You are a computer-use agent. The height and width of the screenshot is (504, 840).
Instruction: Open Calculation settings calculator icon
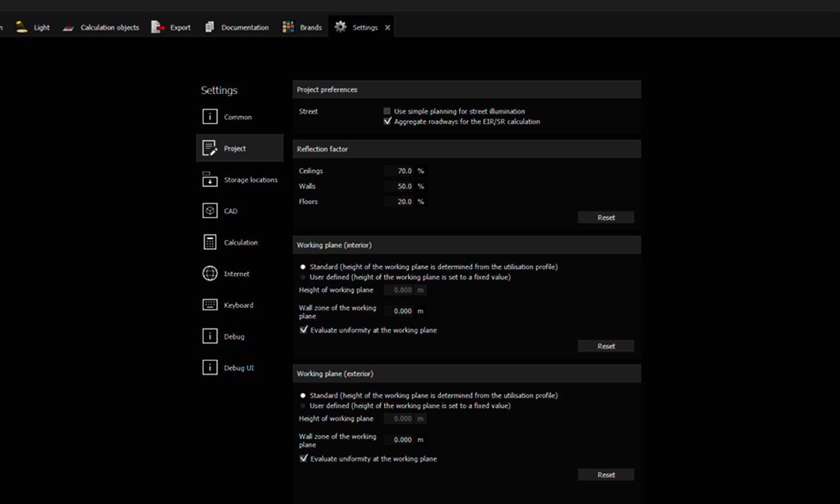pyautogui.click(x=209, y=243)
